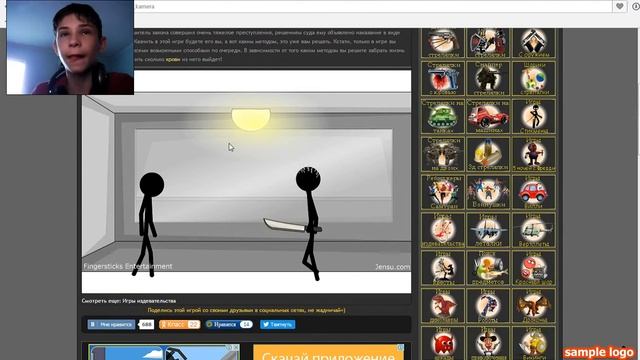Open the jet plane flying games category

click(x=488, y=230)
